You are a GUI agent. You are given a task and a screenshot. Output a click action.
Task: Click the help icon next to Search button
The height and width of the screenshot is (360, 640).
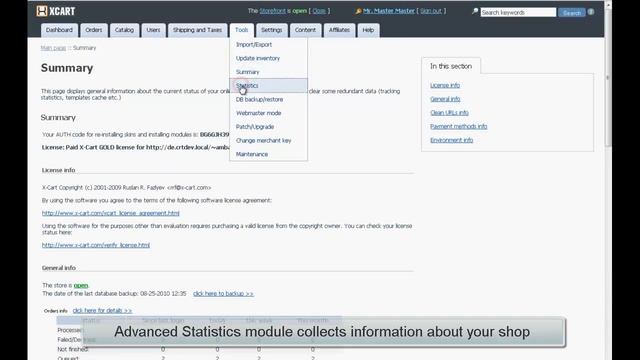pos(591,12)
